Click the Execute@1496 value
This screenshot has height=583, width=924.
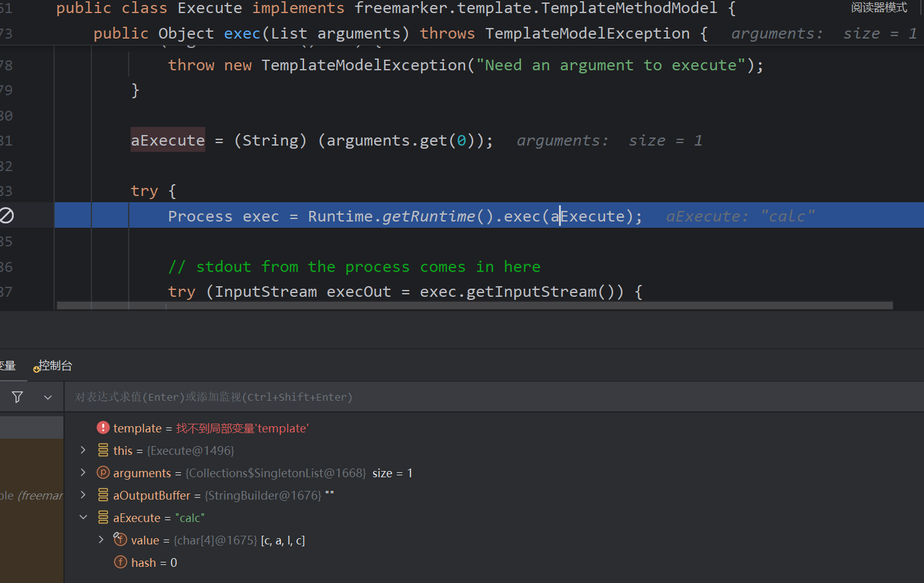[x=190, y=450]
